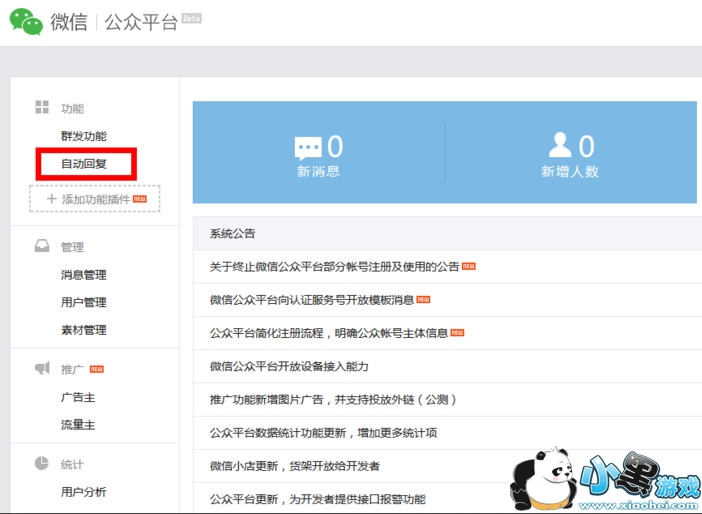Click the 新消息 label
The image size is (702, 514).
(318, 171)
